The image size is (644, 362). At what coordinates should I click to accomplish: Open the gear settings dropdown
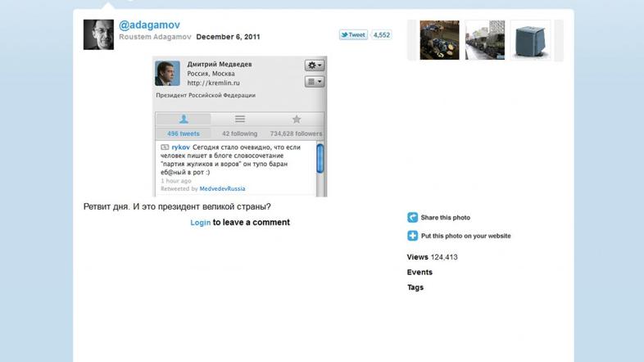315,66
